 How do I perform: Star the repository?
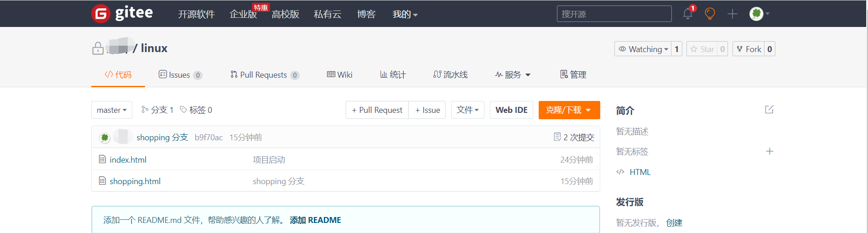pyautogui.click(x=702, y=49)
